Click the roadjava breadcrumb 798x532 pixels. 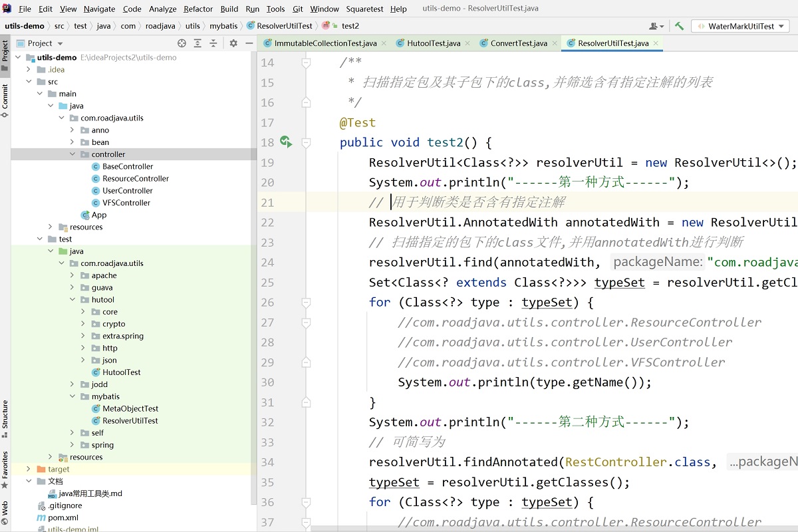160,26
